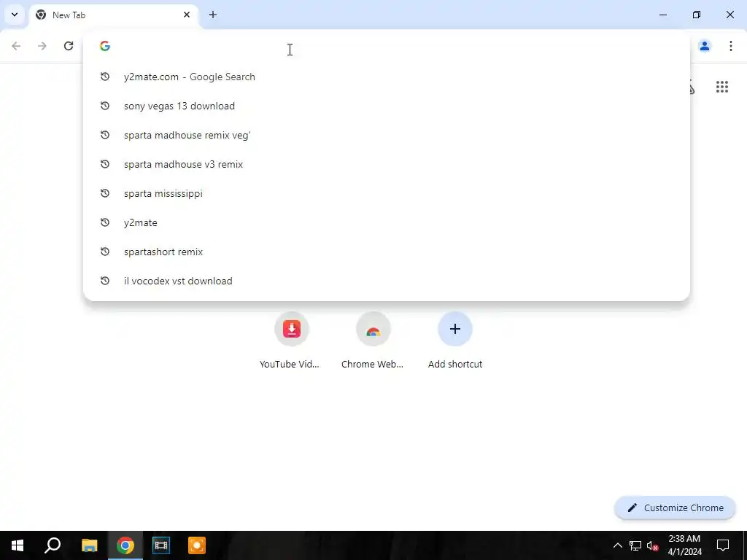Open Labs flask icon beside apps grid
Screen dimensions: 747x560
coord(692,87)
